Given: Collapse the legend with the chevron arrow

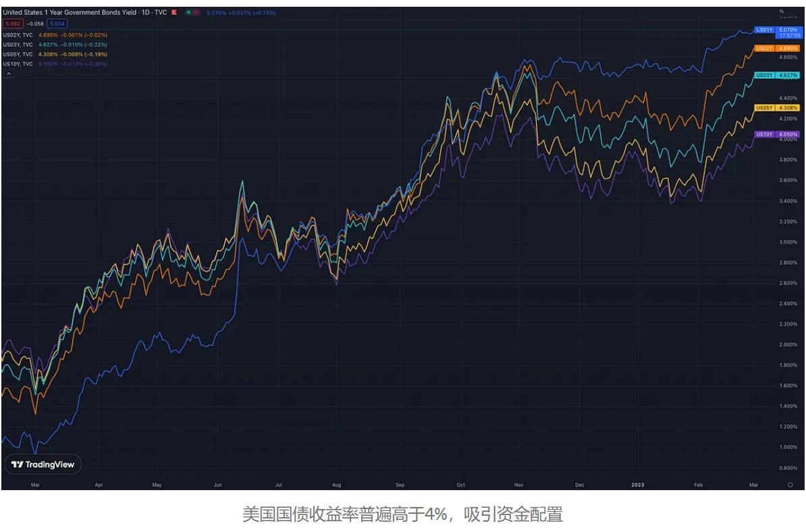Looking at the screenshot, I should pos(9,74).
